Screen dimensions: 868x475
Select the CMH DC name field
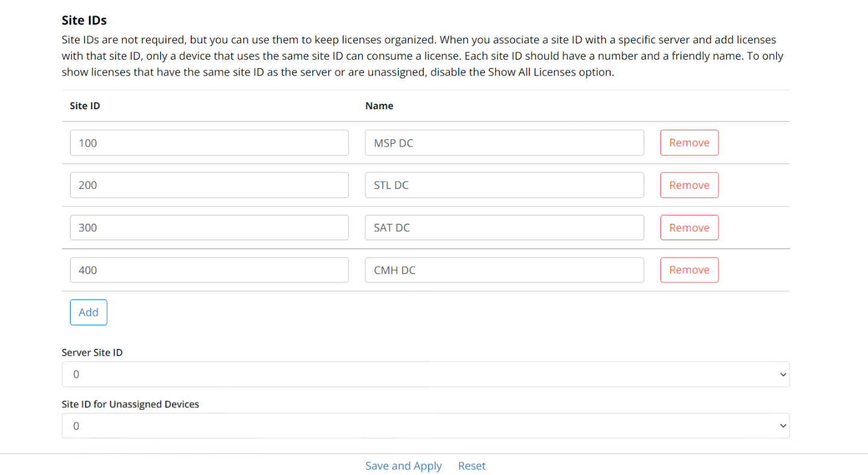click(504, 270)
